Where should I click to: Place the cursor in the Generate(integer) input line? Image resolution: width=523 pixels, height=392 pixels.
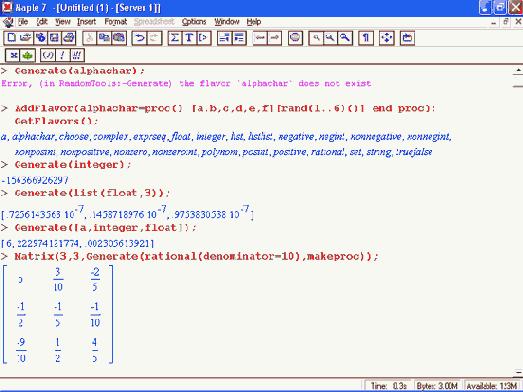tap(73, 164)
